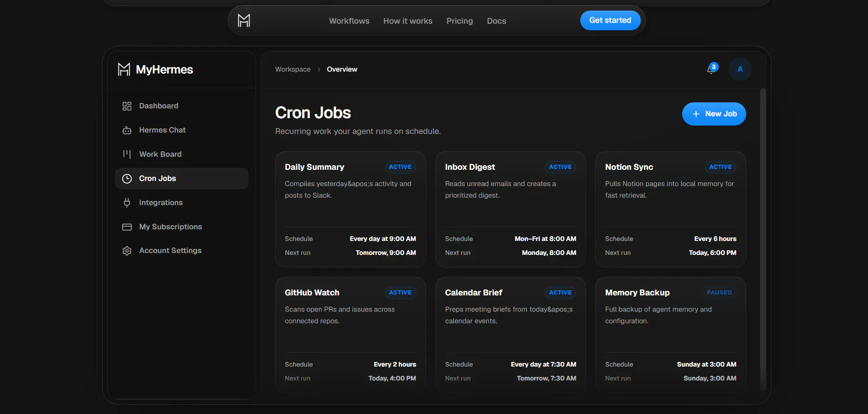868x414 pixels.
Task: Click the Get started button
Action: pos(610,20)
